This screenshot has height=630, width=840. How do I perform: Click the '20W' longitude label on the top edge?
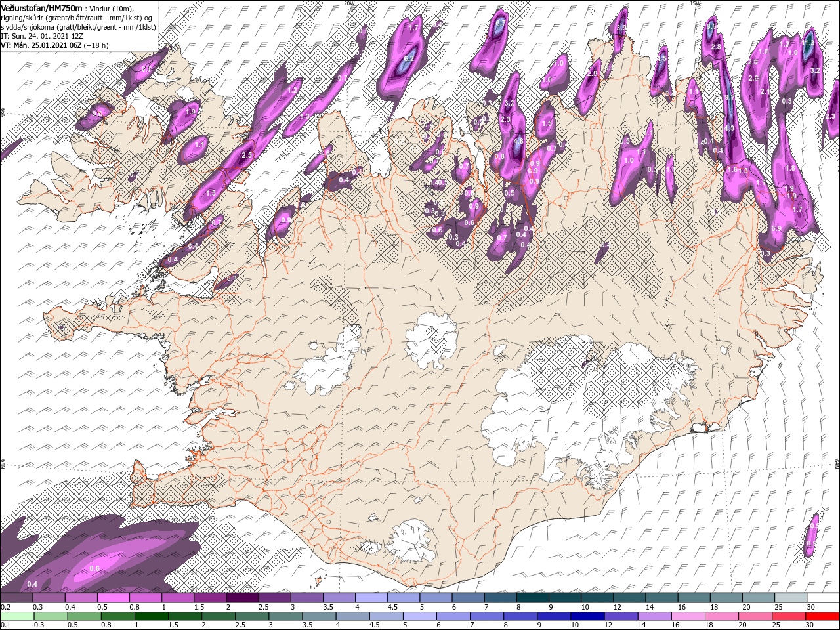348,3
